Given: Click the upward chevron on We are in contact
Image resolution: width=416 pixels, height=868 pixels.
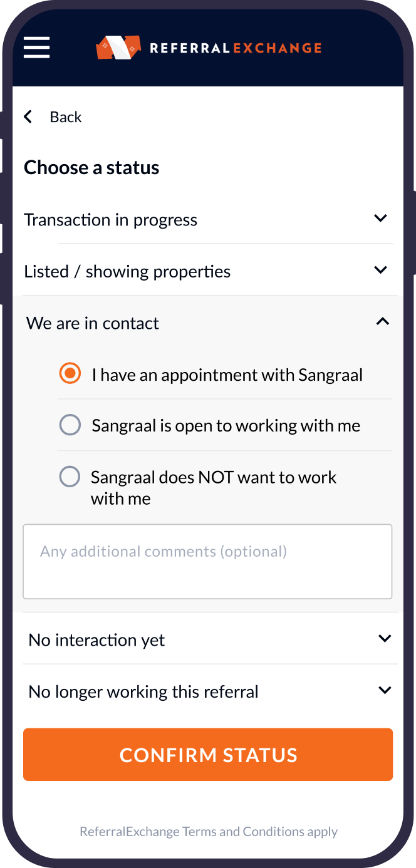Looking at the screenshot, I should [x=382, y=321].
